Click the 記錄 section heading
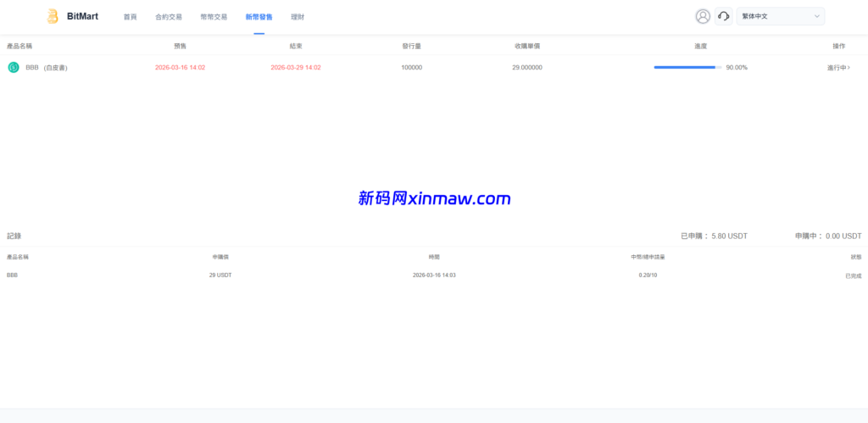 click(14, 236)
